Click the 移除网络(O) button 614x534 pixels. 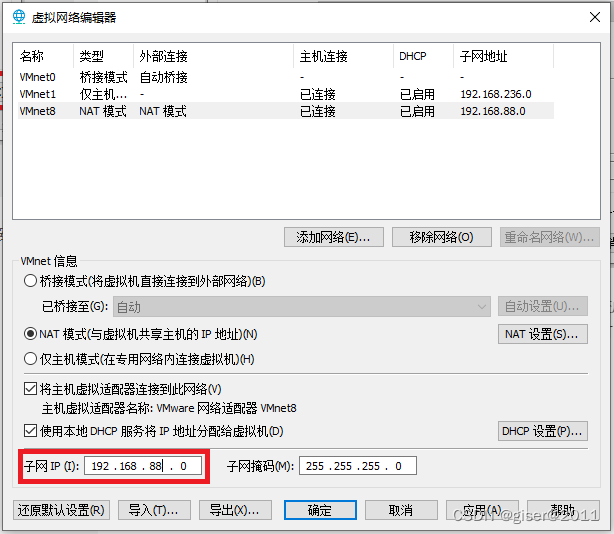coord(442,237)
